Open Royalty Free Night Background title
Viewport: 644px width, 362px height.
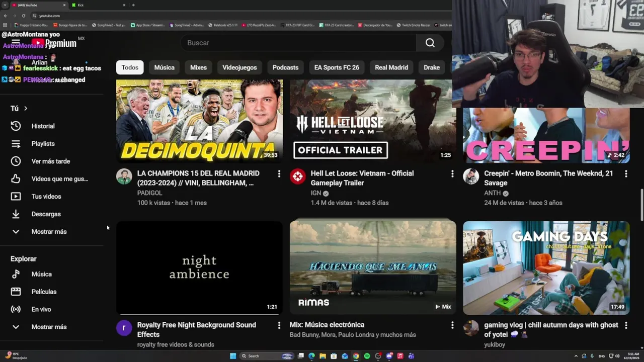point(196,330)
